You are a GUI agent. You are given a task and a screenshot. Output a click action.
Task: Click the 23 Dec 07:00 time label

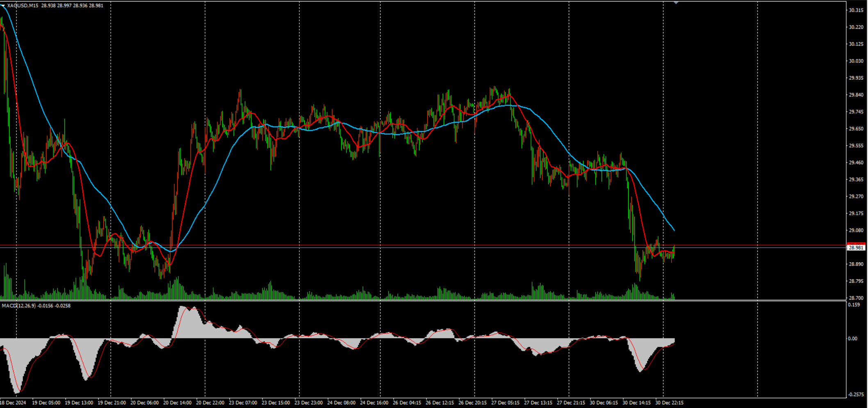tap(243, 403)
